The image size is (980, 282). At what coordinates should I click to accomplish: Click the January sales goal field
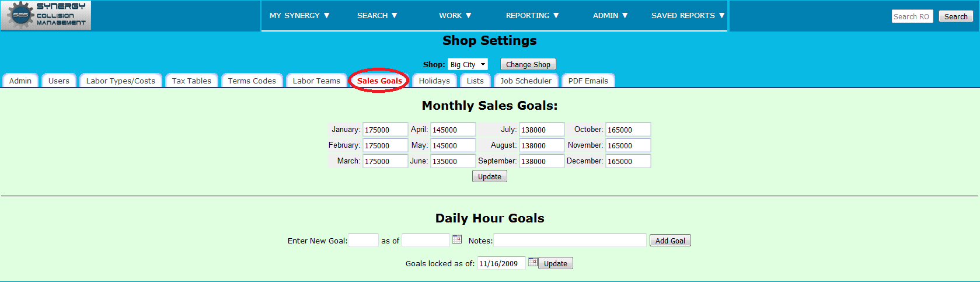pyautogui.click(x=385, y=130)
